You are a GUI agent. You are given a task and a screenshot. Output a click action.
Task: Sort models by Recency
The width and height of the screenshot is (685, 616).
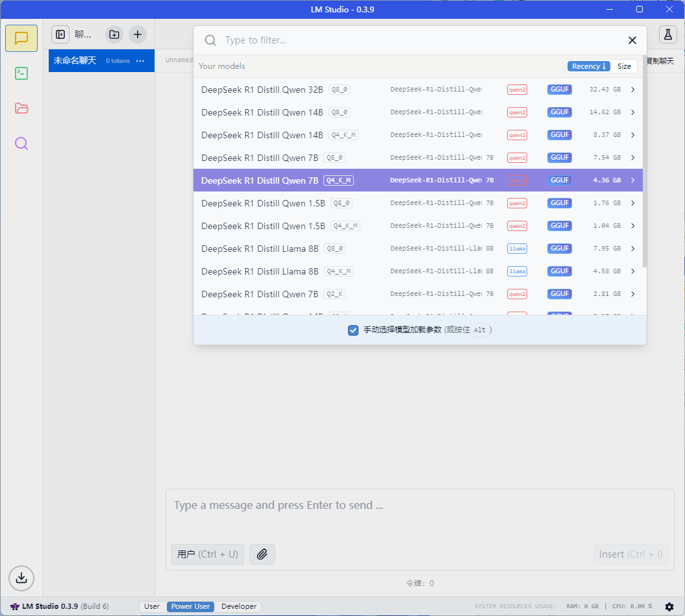pyautogui.click(x=588, y=66)
